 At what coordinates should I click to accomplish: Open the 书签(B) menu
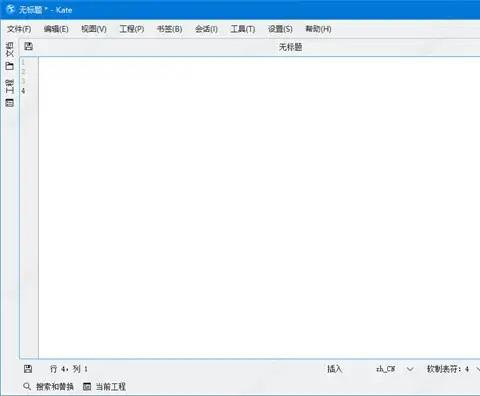[170, 29]
